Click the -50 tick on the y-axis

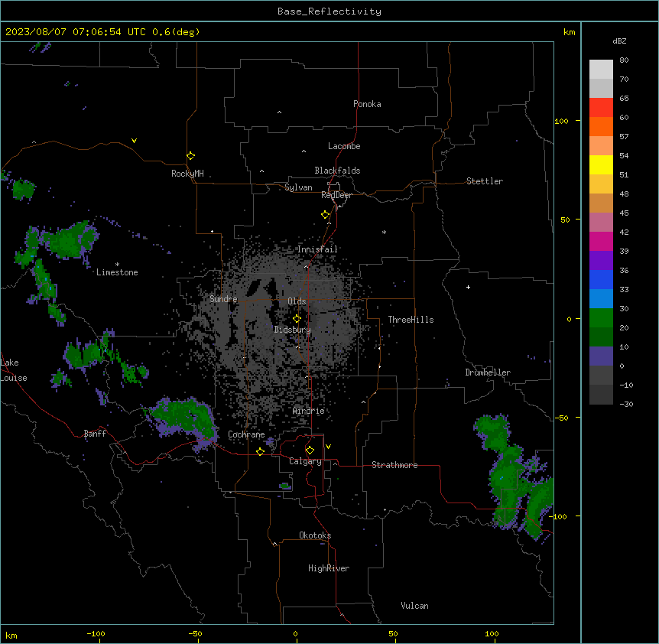[561, 418]
